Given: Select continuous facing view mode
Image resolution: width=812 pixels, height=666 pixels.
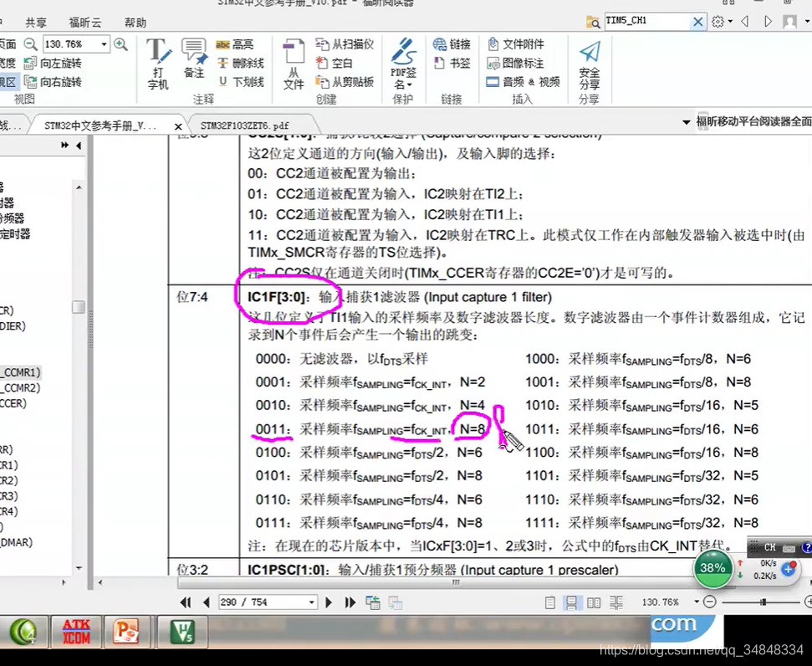Looking at the screenshot, I should 616,602.
